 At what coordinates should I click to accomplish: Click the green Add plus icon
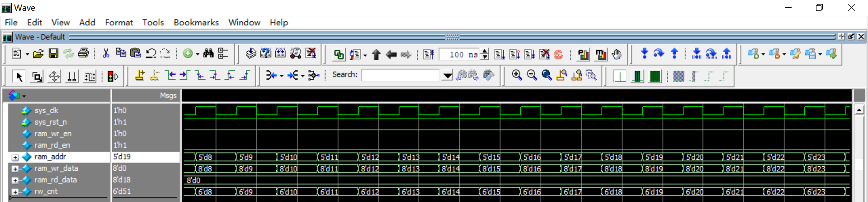click(188, 53)
